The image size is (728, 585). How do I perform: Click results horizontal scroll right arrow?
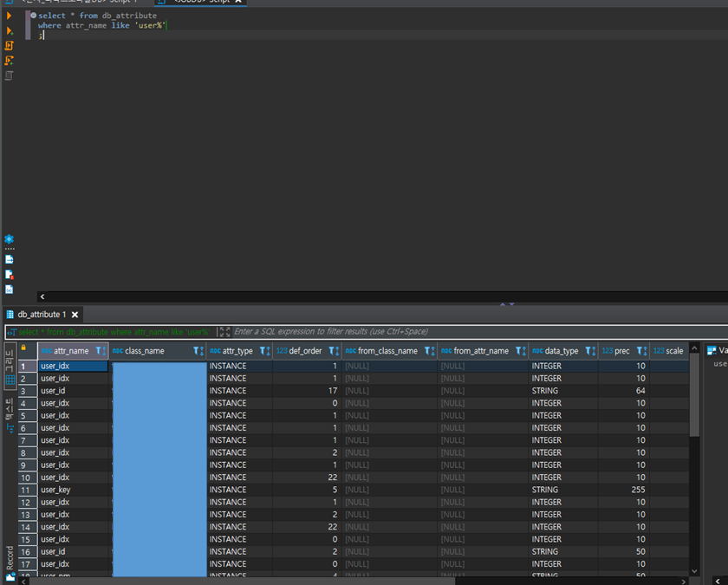pyautogui.click(x=684, y=582)
